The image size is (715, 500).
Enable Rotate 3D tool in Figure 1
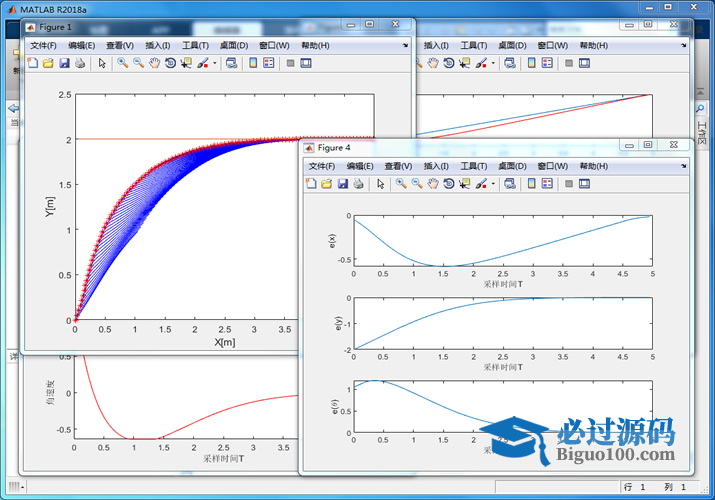click(170, 63)
